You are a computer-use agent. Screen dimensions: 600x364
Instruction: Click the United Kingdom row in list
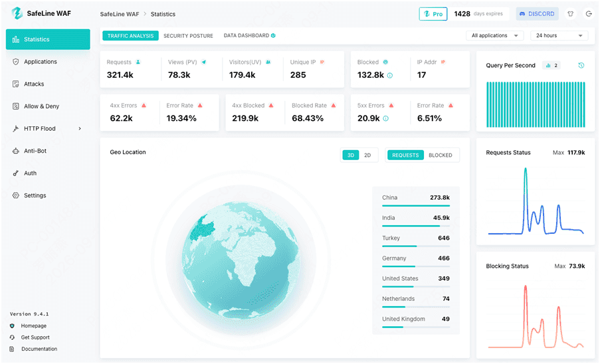[x=416, y=321]
